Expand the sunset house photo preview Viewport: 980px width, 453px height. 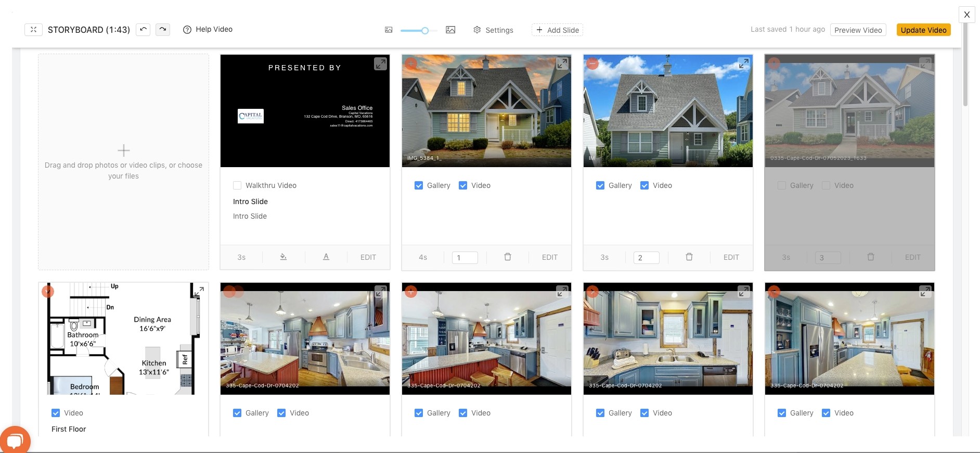[x=562, y=64]
